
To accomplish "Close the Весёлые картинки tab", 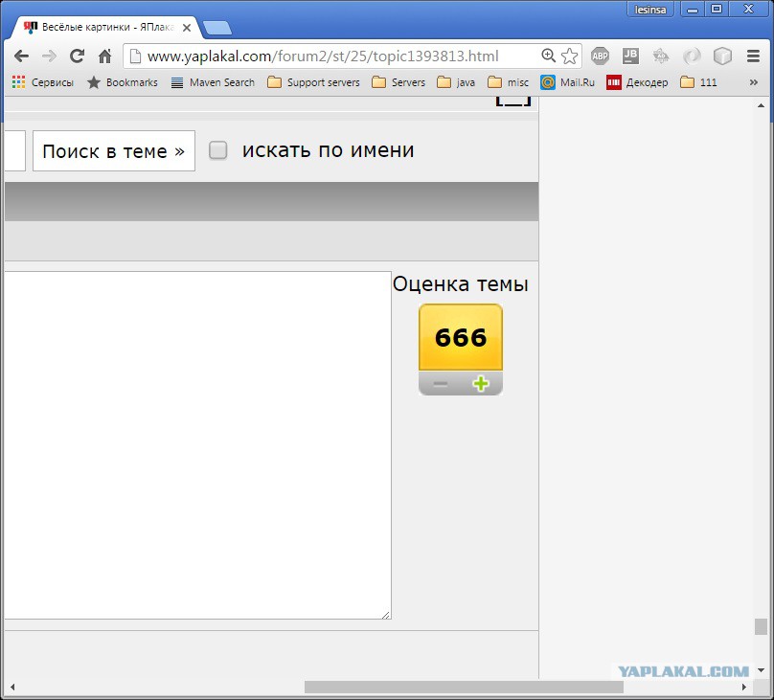I will 187,28.
